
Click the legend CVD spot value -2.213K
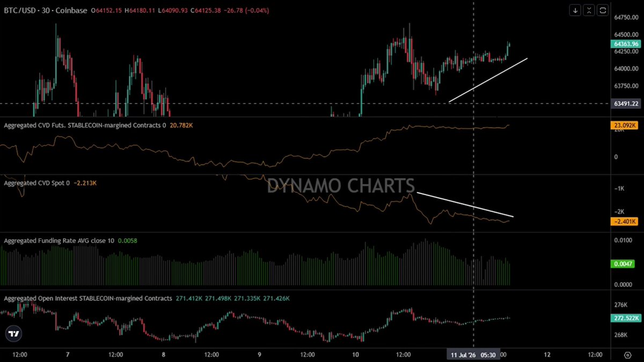pyautogui.click(x=85, y=183)
